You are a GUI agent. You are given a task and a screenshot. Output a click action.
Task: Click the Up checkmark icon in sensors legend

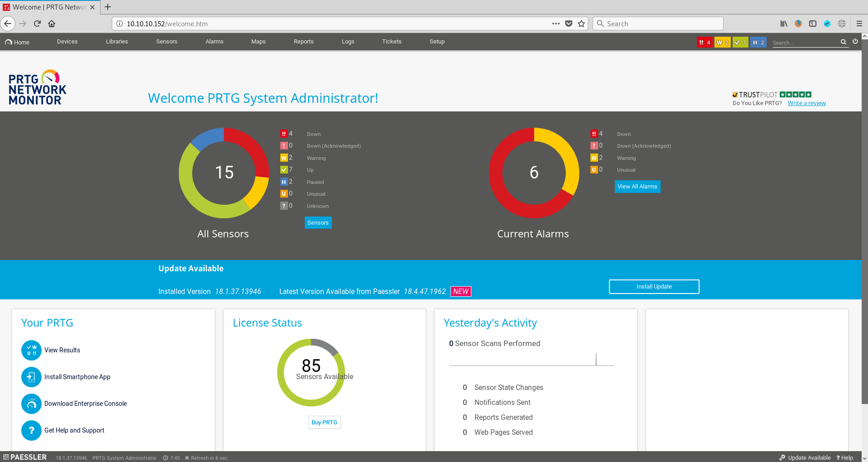click(284, 169)
